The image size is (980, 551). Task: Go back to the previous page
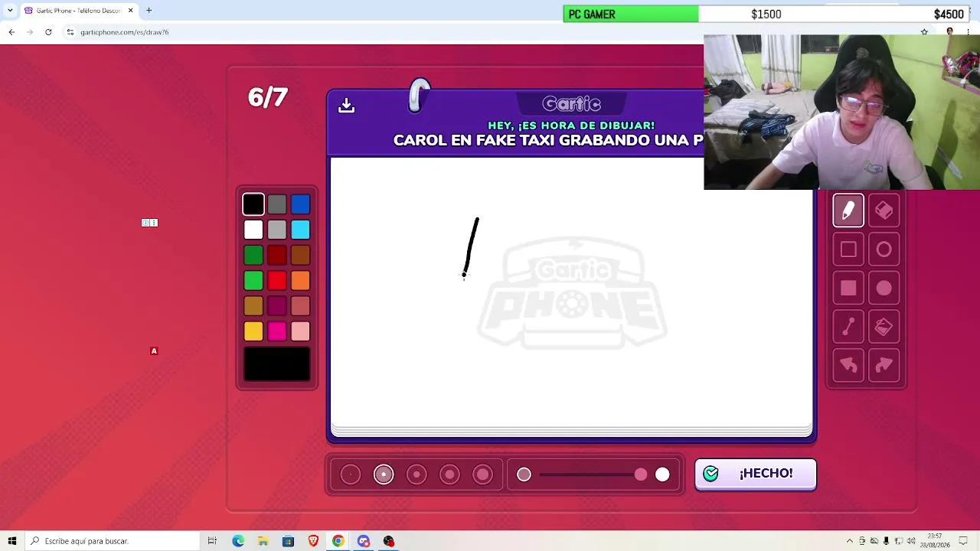coord(11,32)
